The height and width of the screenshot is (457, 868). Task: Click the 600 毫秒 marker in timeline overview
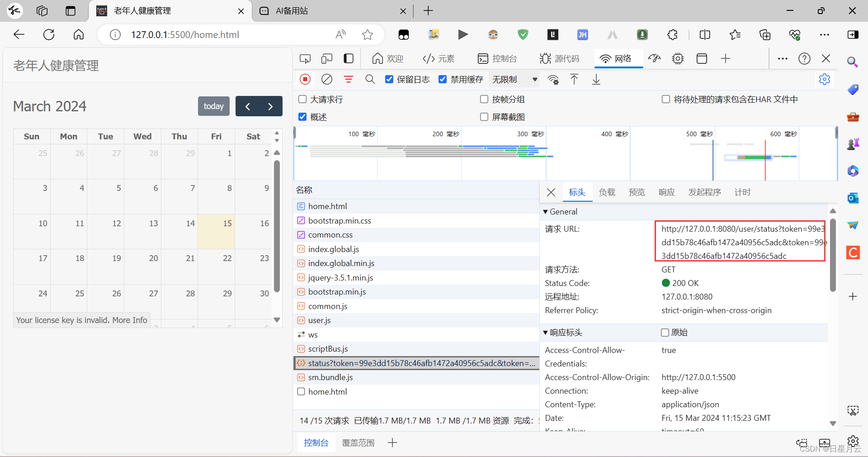click(783, 134)
